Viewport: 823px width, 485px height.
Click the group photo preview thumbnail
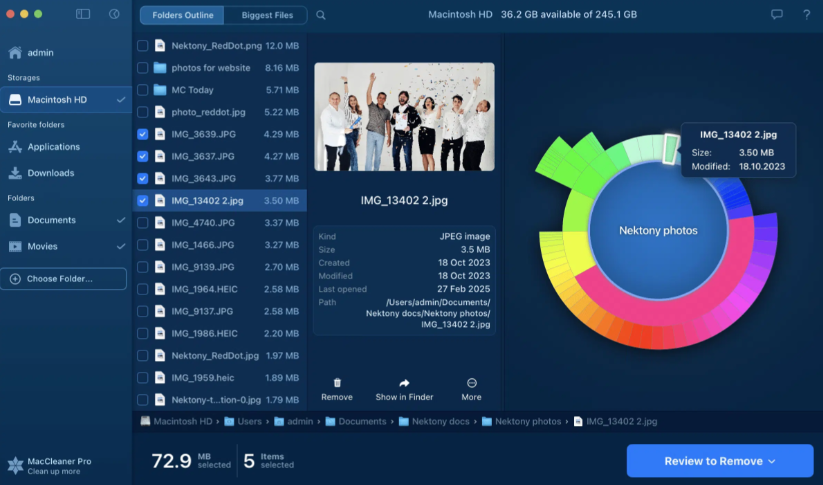tap(404, 117)
